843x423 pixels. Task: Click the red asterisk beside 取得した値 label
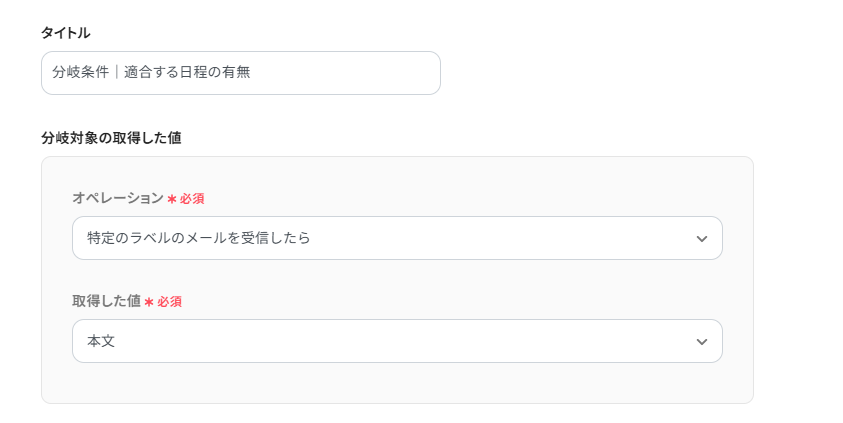pos(149,302)
